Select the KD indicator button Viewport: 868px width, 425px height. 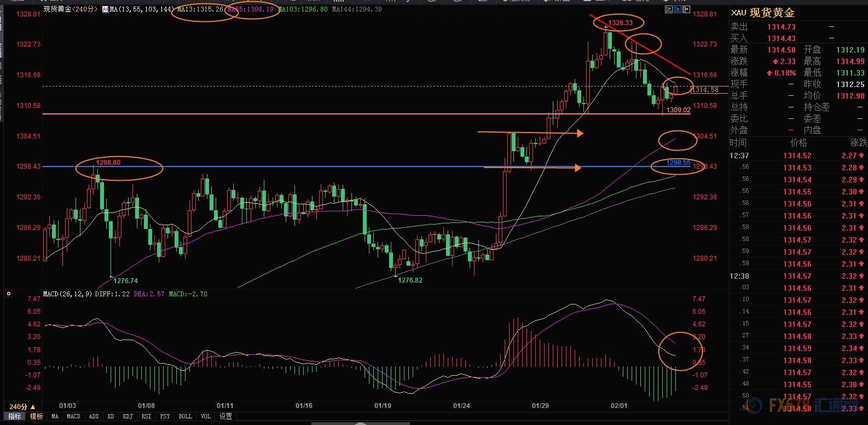click(x=111, y=416)
